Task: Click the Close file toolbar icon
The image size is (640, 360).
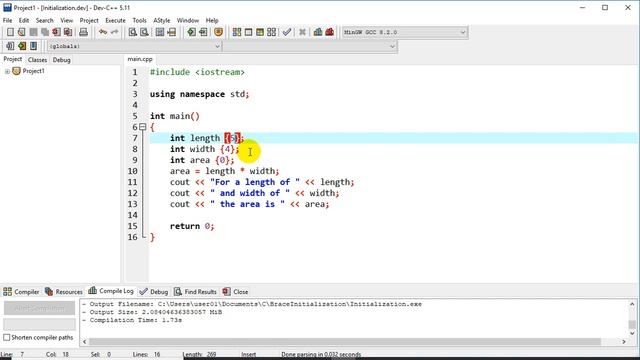Action: tap(56, 32)
